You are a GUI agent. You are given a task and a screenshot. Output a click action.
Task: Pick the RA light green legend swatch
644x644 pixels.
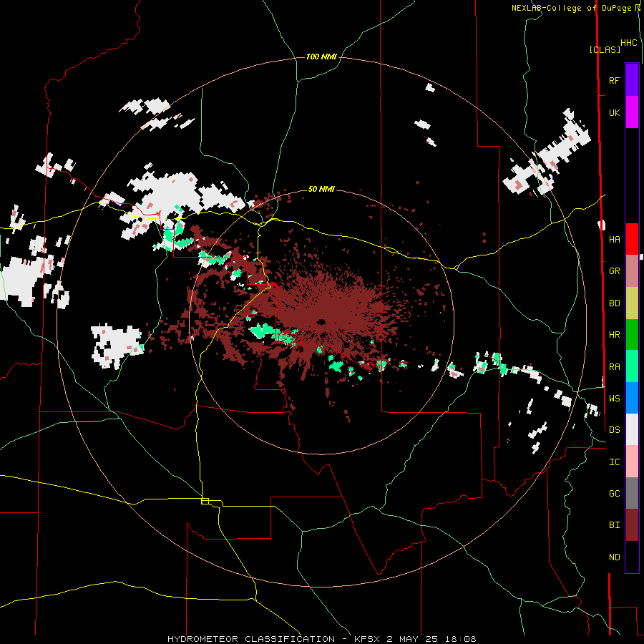(x=632, y=366)
